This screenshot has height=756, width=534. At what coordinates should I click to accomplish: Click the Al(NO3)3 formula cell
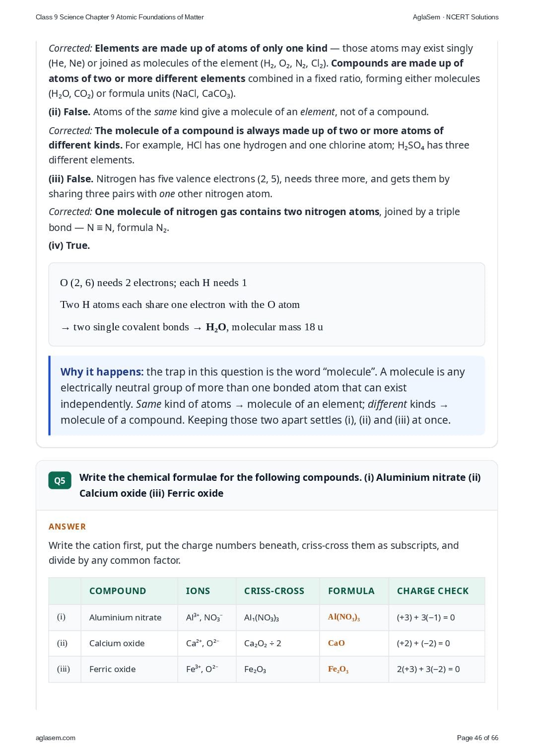(344, 617)
